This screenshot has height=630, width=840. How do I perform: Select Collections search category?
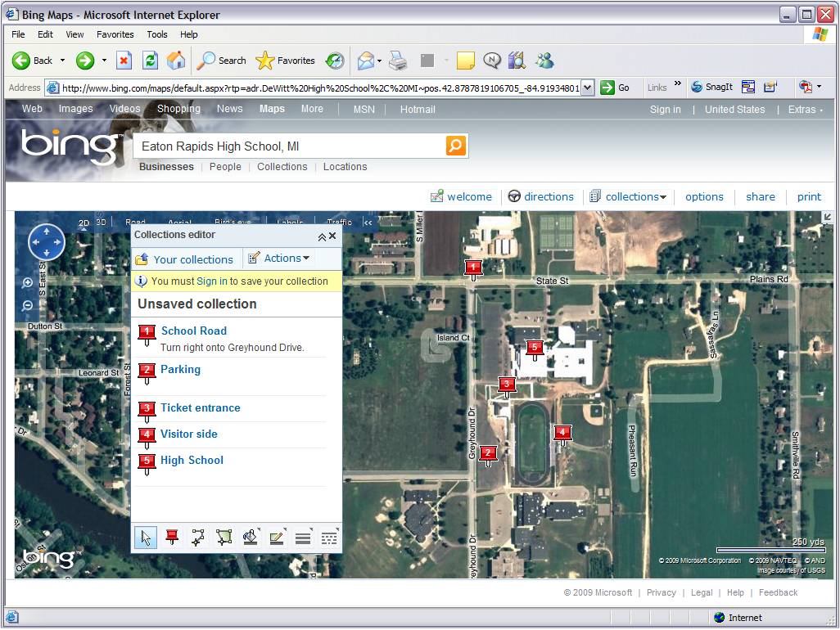point(282,166)
